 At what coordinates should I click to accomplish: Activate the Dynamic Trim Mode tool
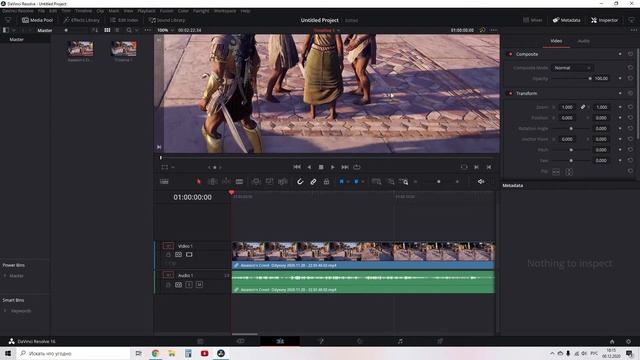(226, 181)
